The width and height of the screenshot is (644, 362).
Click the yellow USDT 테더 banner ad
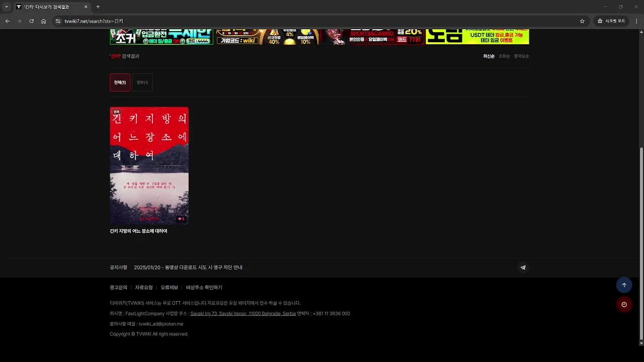tap(477, 37)
